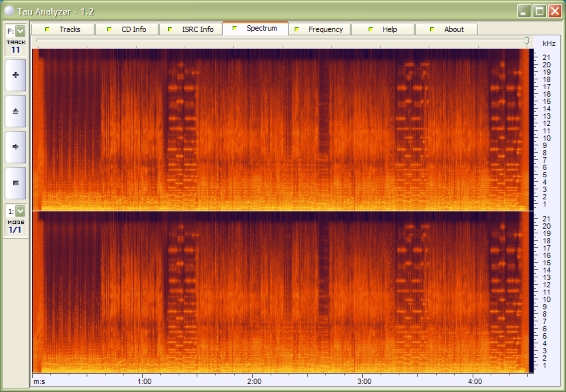Click the 1:00 time axis label
Image resolution: width=566 pixels, height=392 pixels.
pos(145,381)
